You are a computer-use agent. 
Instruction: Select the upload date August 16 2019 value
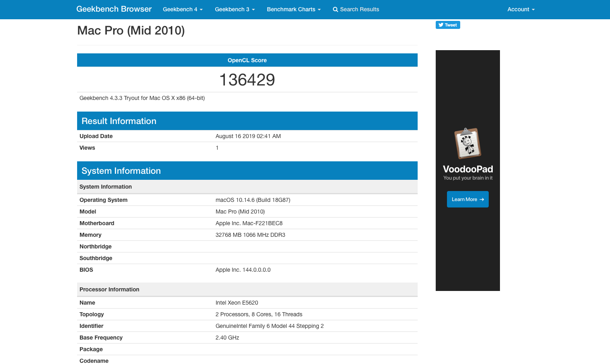(x=248, y=136)
